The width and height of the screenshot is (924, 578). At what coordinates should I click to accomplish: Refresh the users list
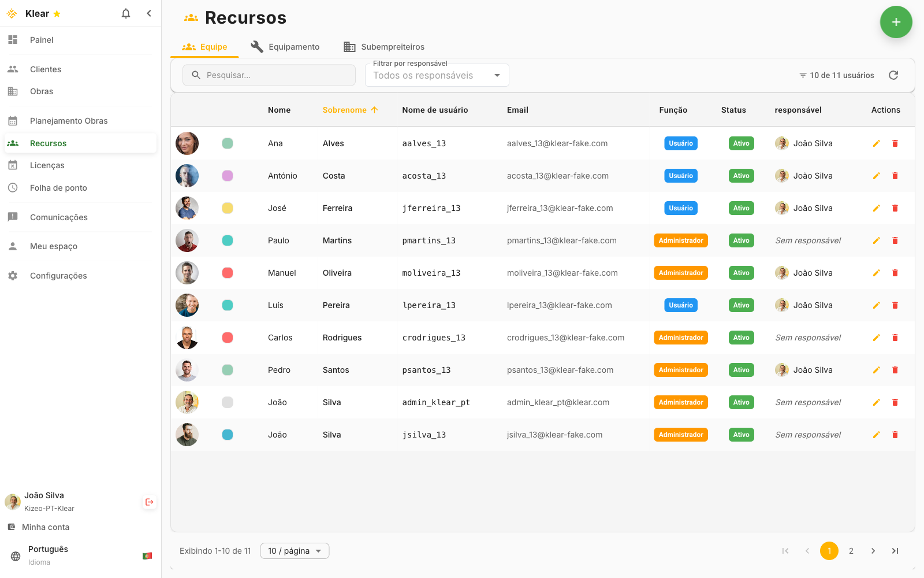(x=893, y=75)
